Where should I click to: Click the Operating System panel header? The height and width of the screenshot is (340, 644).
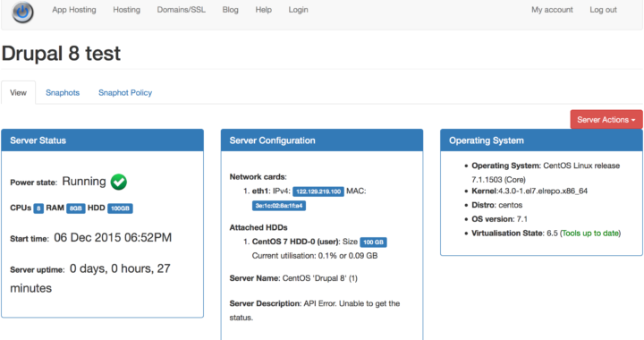pyautogui.click(x=541, y=140)
